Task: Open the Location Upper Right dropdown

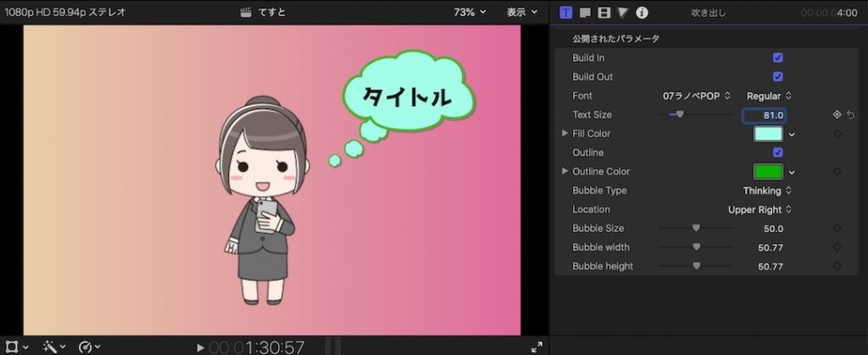Action: [759, 209]
